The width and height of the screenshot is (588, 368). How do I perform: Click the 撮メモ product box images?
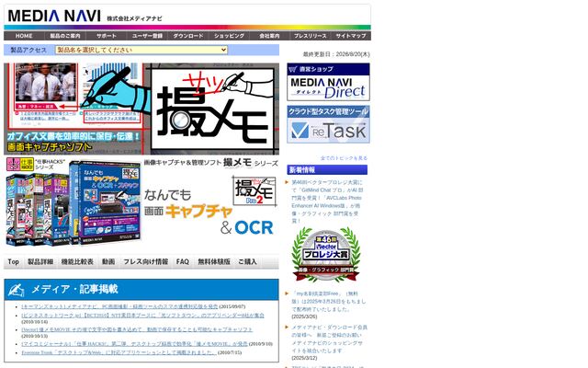point(73,203)
